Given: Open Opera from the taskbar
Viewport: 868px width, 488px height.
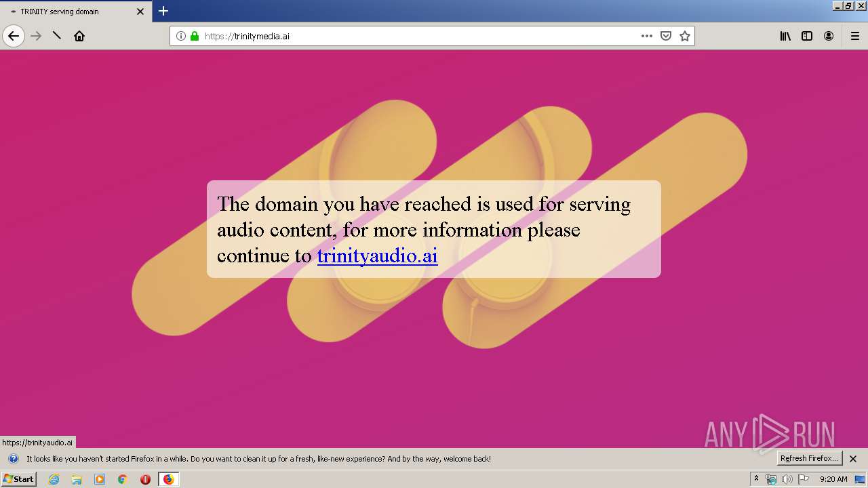Looking at the screenshot, I should pos(145,479).
